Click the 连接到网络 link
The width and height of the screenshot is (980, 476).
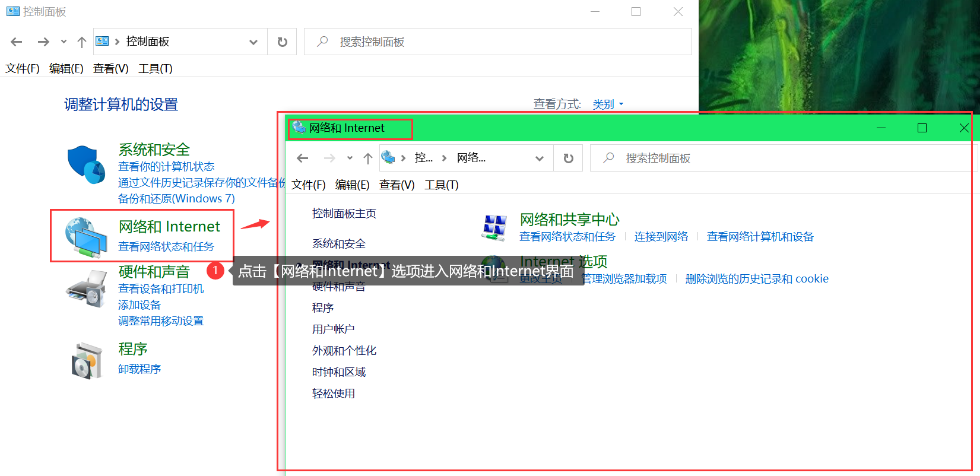pos(661,237)
